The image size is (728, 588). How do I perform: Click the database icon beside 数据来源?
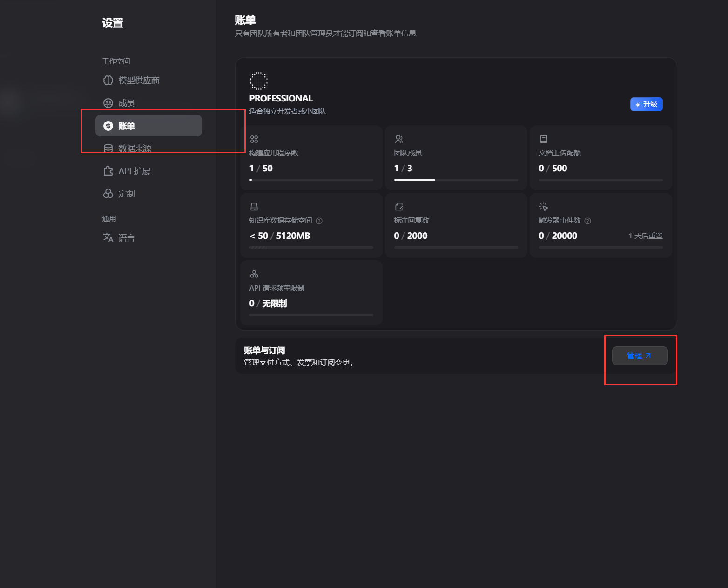[108, 148]
